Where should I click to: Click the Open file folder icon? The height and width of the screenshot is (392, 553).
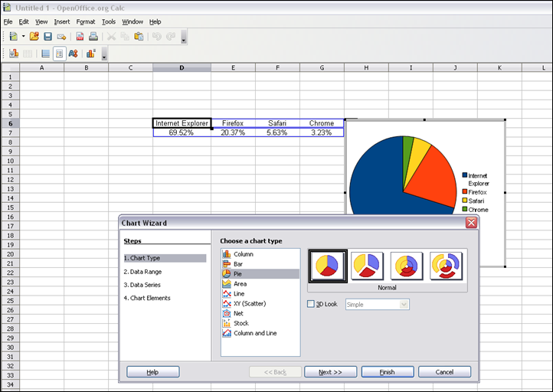pyautogui.click(x=34, y=36)
